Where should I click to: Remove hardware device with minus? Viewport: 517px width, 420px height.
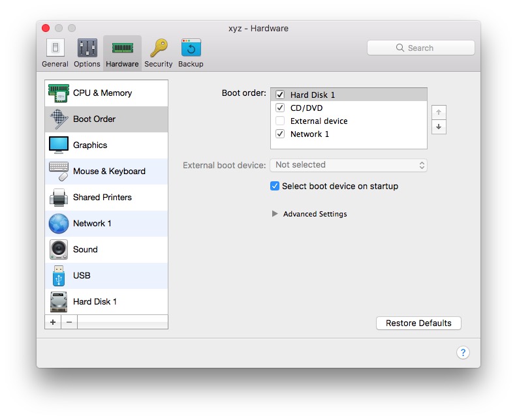(69, 322)
